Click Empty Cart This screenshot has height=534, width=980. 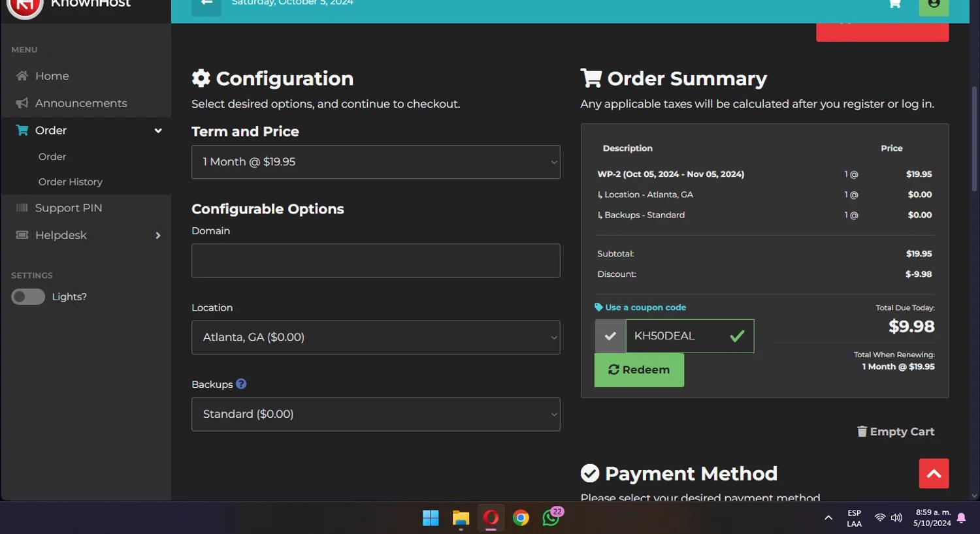pos(896,432)
